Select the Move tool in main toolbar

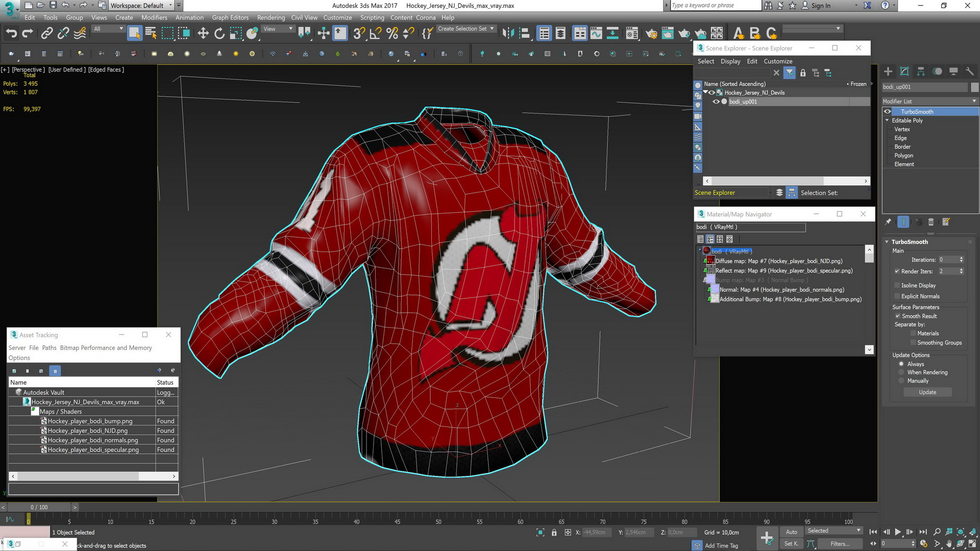[x=203, y=34]
